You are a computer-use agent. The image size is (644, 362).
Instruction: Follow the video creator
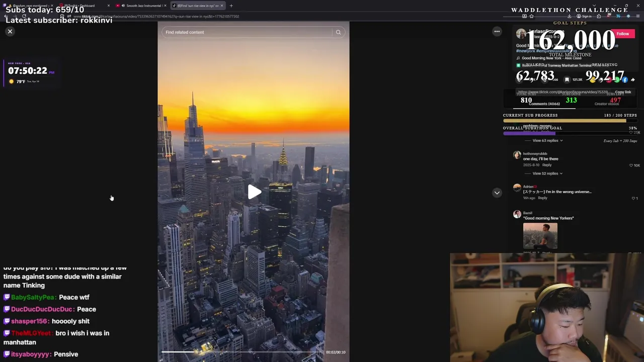[622, 34]
